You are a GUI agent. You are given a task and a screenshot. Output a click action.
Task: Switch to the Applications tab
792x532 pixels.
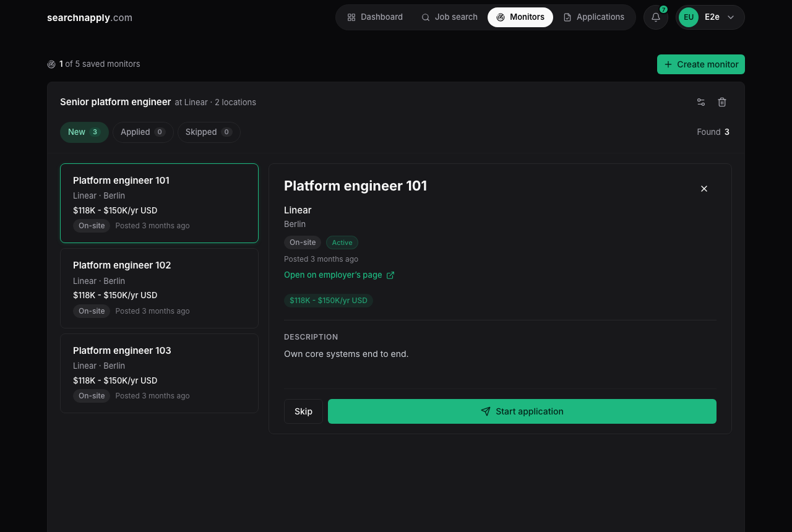tap(594, 17)
